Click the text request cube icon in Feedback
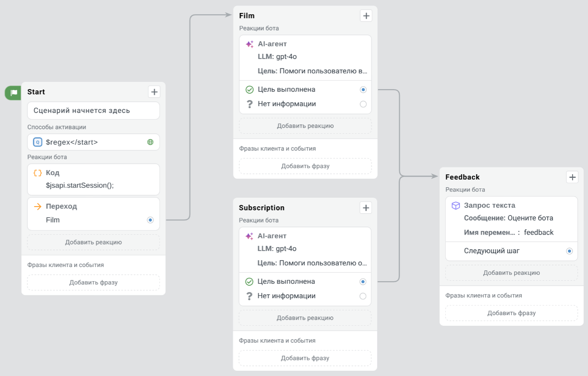Image resolution: width=588 pixels, height=376 pixels. point(456,205)
